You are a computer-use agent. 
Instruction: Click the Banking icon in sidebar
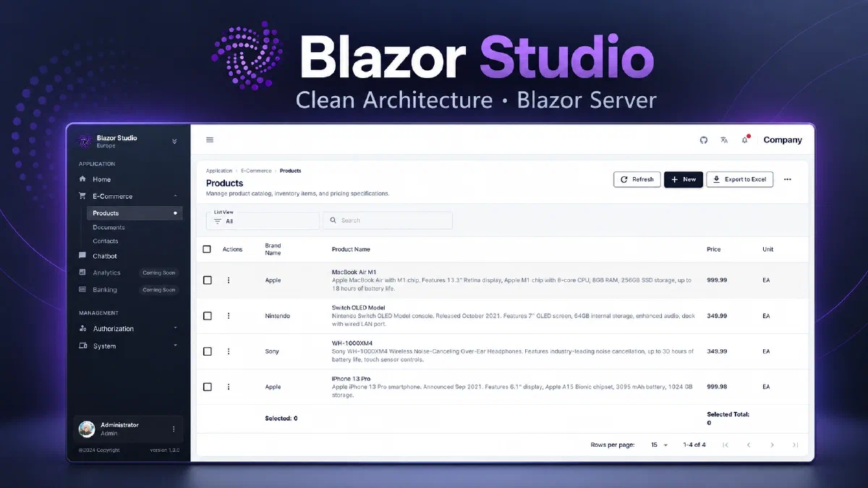point(82,290)
